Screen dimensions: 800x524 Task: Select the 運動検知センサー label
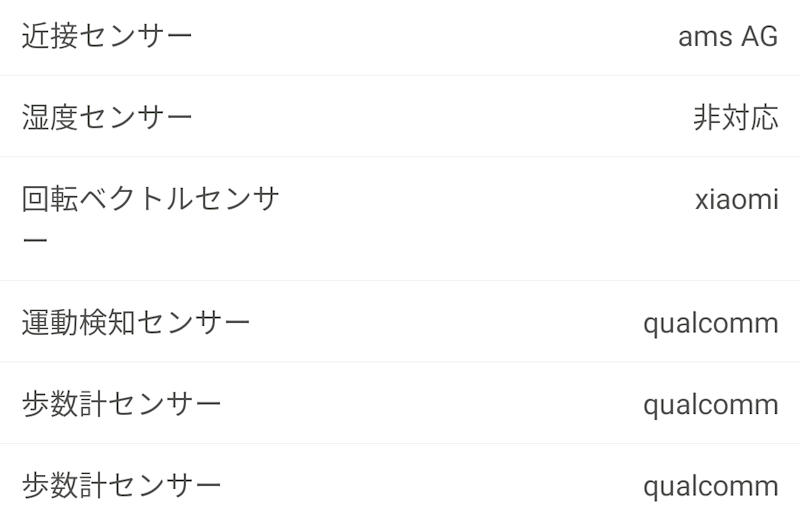136,323
